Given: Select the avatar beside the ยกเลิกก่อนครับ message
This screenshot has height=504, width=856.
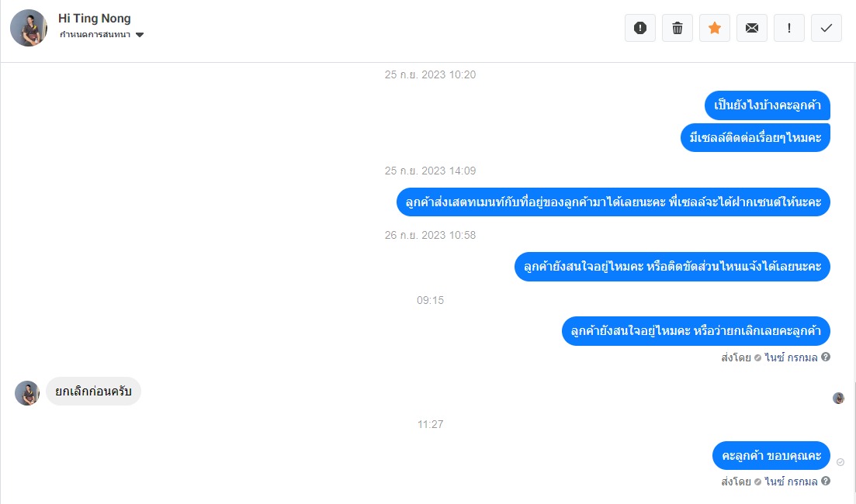Looking at the screenshot, I should click(26, 392).
